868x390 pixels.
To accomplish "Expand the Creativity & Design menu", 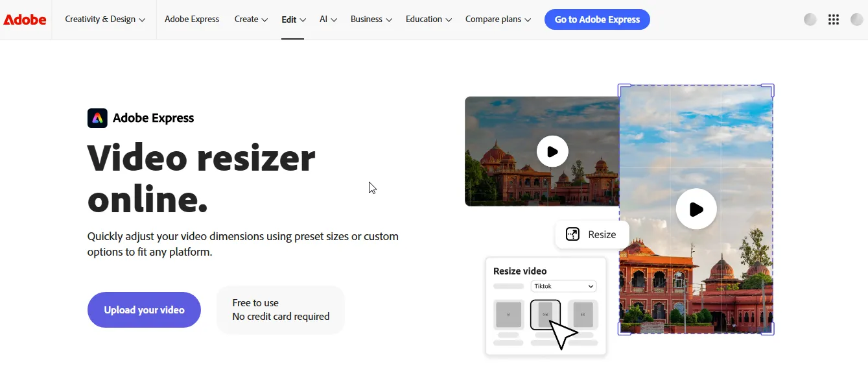I will (105, 19).
